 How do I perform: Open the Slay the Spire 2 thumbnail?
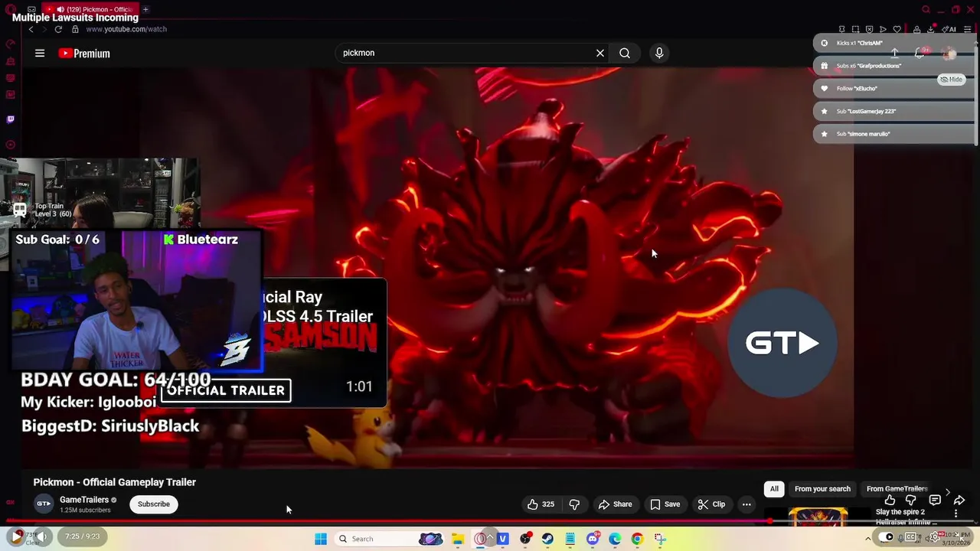pos(817,517)
